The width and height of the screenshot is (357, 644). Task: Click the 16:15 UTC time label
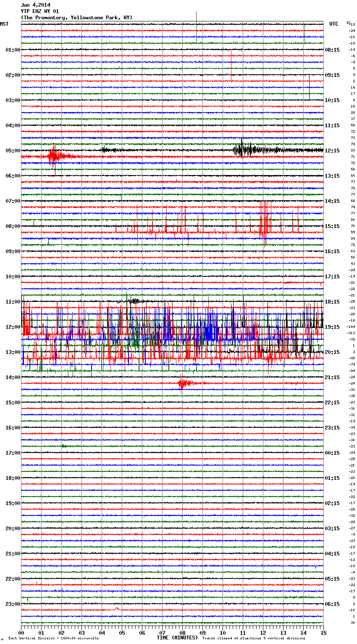(332, 251)
